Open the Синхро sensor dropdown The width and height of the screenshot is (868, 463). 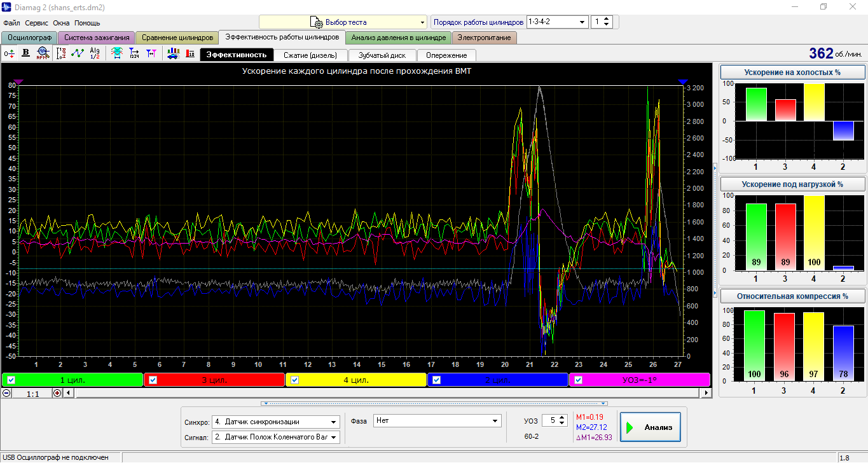(334, 422)
